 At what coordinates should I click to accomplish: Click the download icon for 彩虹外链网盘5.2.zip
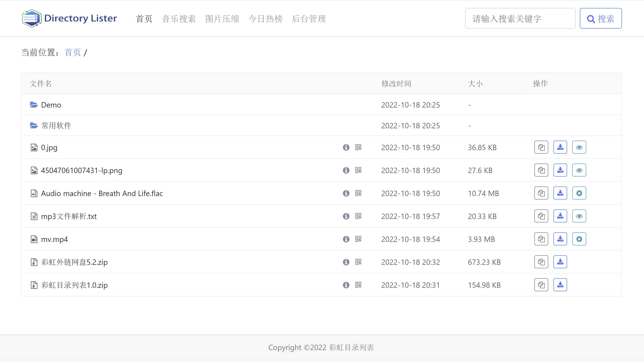tap(560, 262)
